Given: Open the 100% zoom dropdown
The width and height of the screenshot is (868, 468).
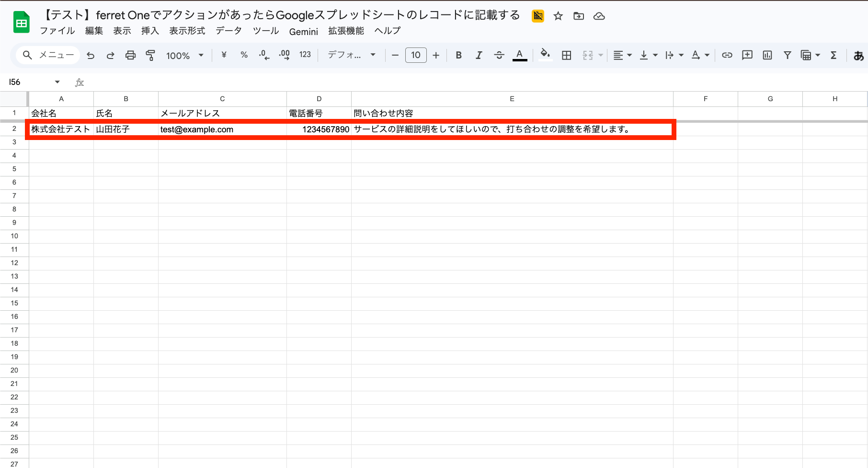Looking at the screenshot, I should click(185, 55).
